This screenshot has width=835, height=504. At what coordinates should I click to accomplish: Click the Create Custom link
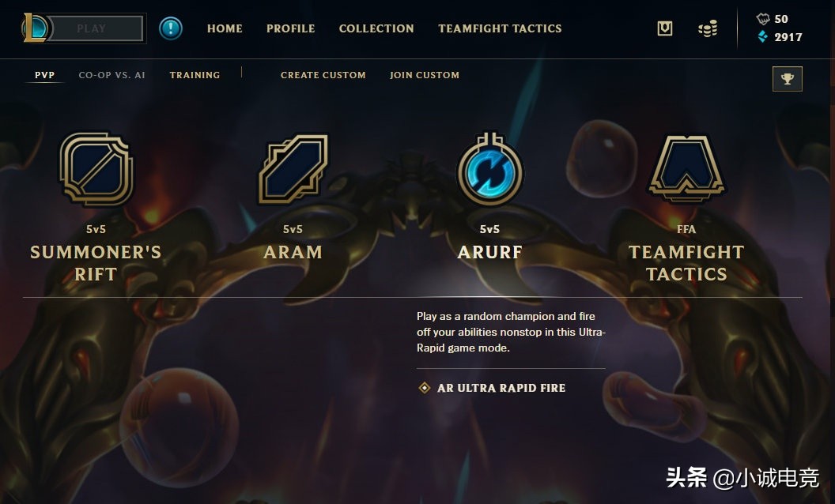click(x=323, y=75)
